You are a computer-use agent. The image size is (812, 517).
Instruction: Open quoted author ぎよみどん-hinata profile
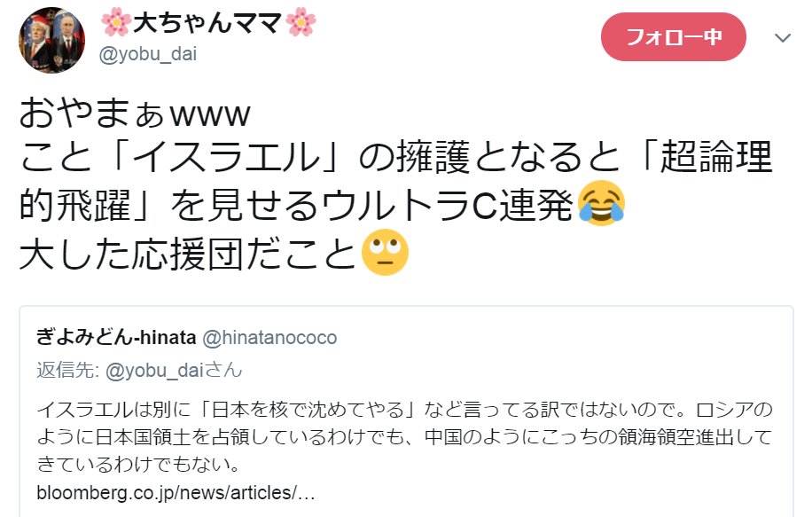[x=116, y=337]
